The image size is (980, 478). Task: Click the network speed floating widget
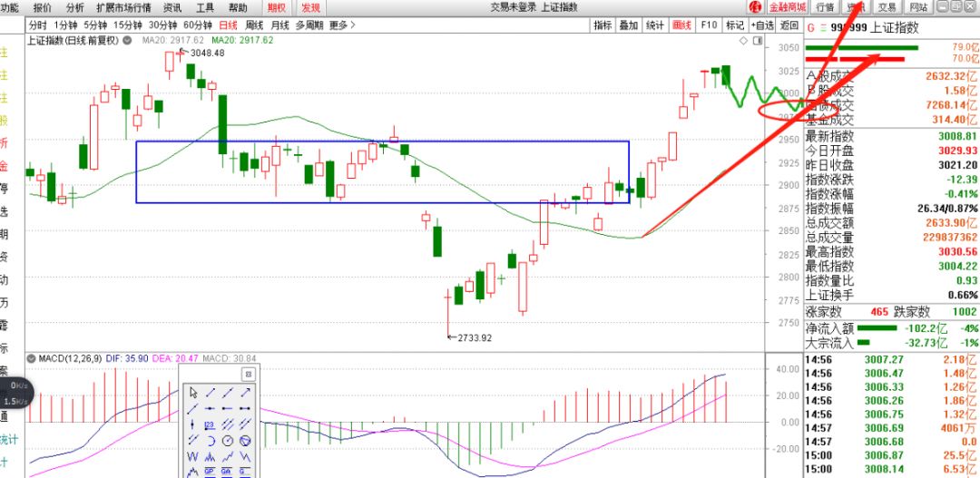coord(15,393)
